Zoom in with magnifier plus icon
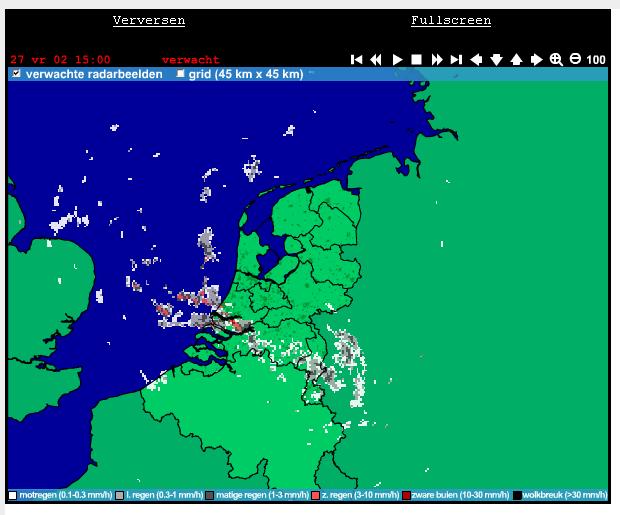This screenshot has width=620, height=515. click(x=556, y=59)
